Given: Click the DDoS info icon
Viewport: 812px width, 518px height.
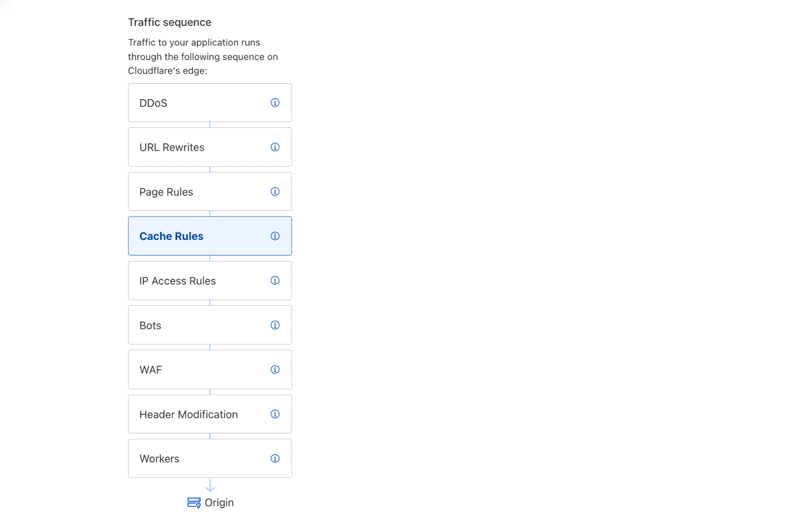Looking at the screenshot, I should pos(275,103).
